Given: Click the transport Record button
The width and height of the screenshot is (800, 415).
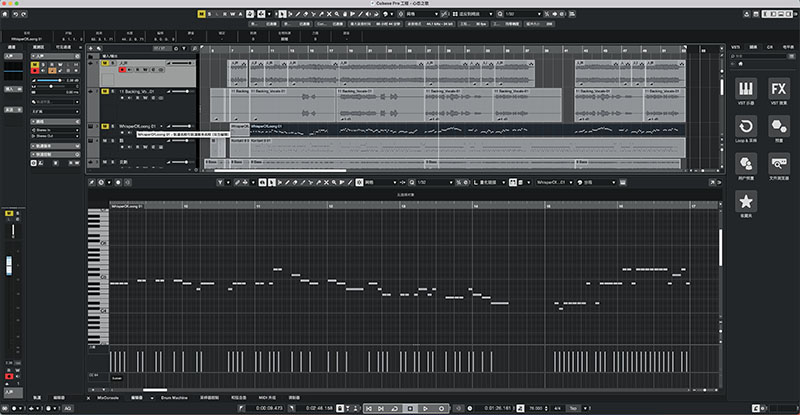Looking at the screenshot, I should click(x=441, y=408).
